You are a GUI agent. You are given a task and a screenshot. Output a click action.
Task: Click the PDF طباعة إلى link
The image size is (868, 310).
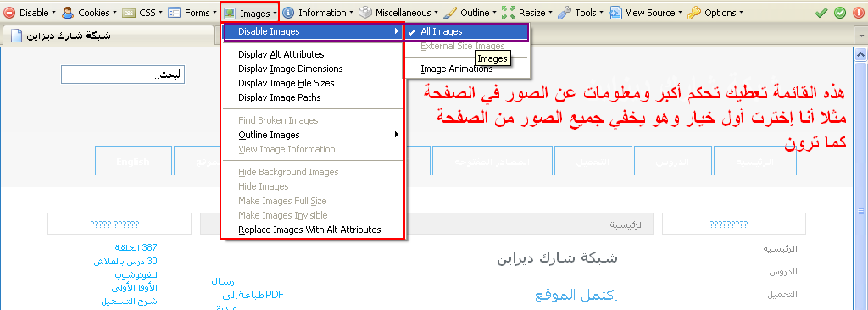point(253,295)
